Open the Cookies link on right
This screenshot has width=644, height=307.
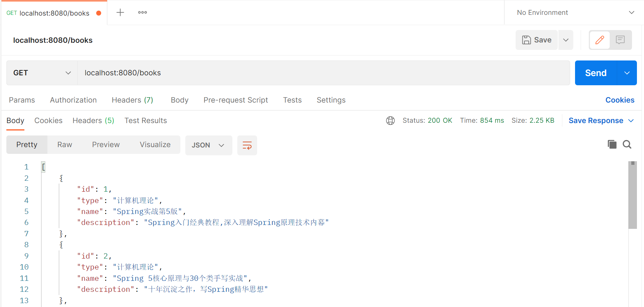(x=620, y=100)
